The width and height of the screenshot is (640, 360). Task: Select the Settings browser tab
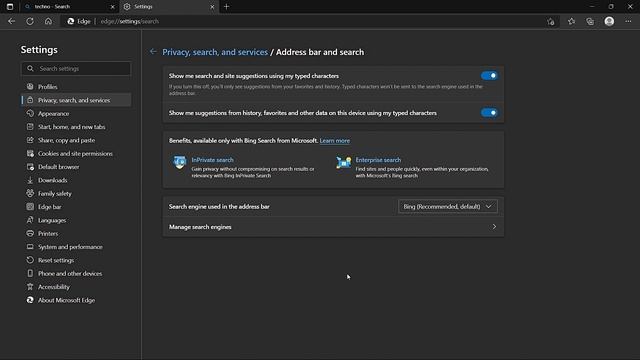[169, 7]
